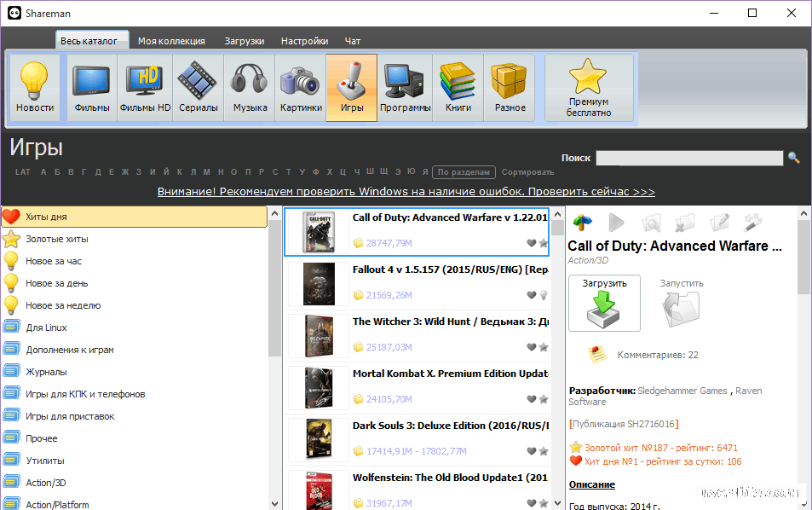812x510 pixels.
Task: Select the Wolfenstein: The Old Blood entry
Action: point(417,490)
